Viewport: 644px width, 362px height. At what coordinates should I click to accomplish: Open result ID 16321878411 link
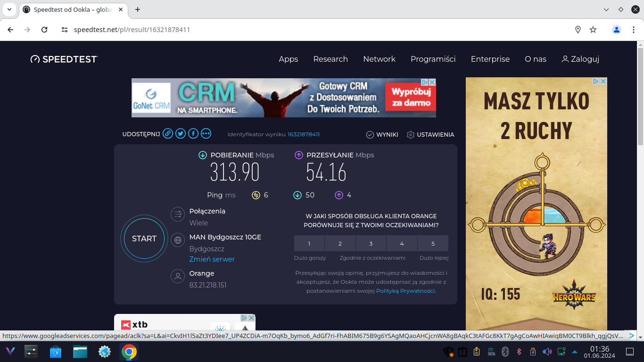[x=304, y=134]
